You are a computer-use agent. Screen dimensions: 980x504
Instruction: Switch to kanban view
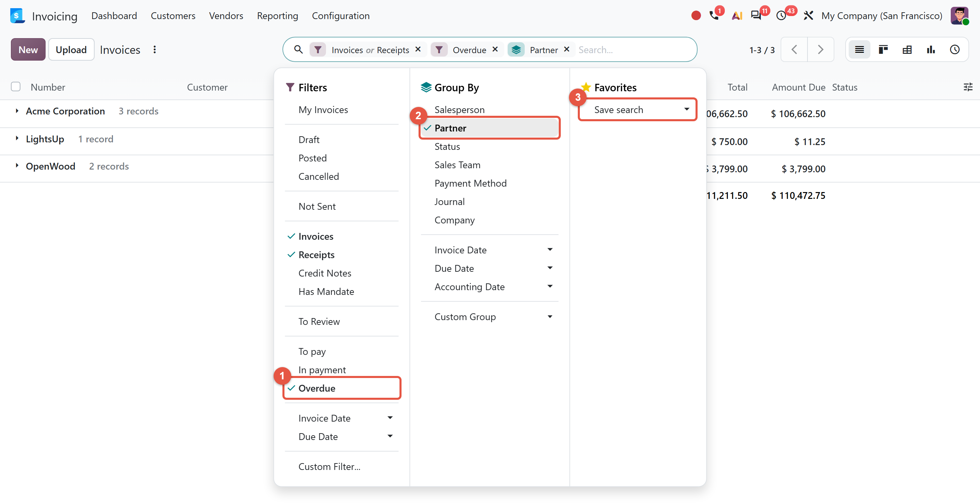883,49
